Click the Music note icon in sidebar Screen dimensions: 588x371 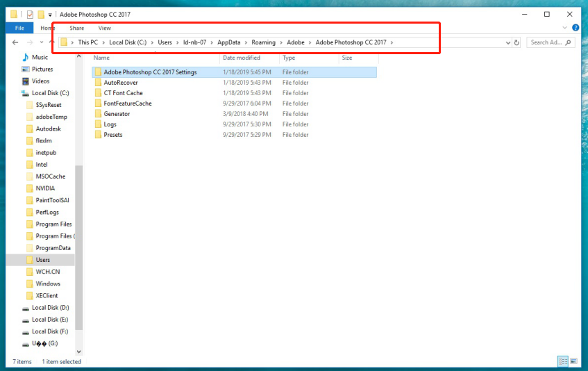click(26, 58)
